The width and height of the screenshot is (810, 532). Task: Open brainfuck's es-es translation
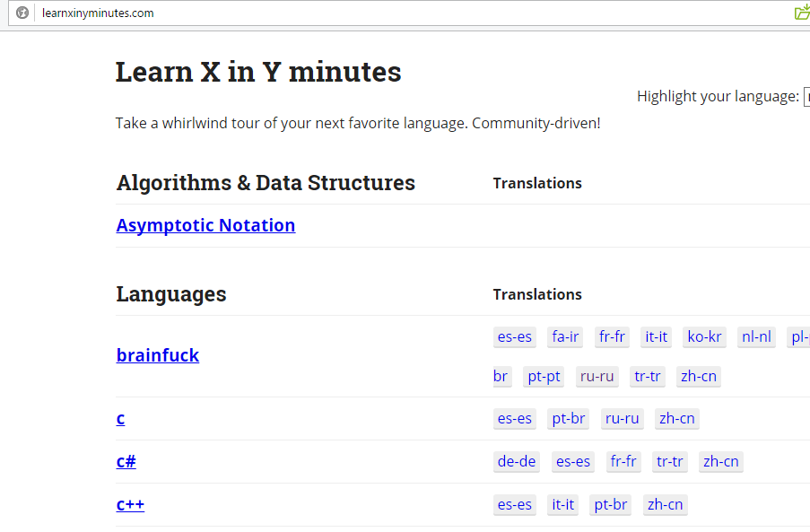point(515,336)
